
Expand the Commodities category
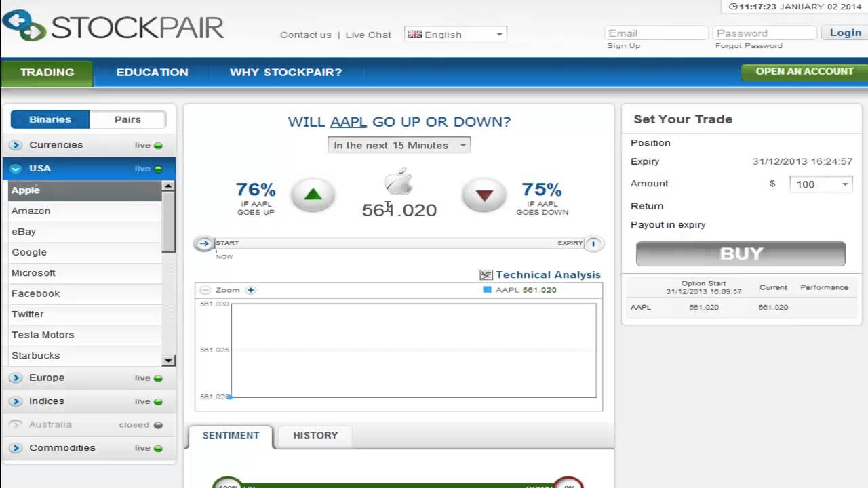pyautogui.click(x=16, y=448)
